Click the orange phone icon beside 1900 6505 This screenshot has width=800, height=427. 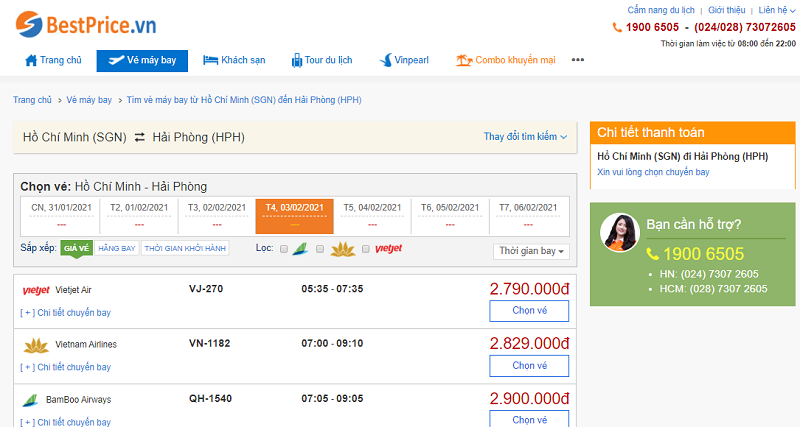[617, 28]
